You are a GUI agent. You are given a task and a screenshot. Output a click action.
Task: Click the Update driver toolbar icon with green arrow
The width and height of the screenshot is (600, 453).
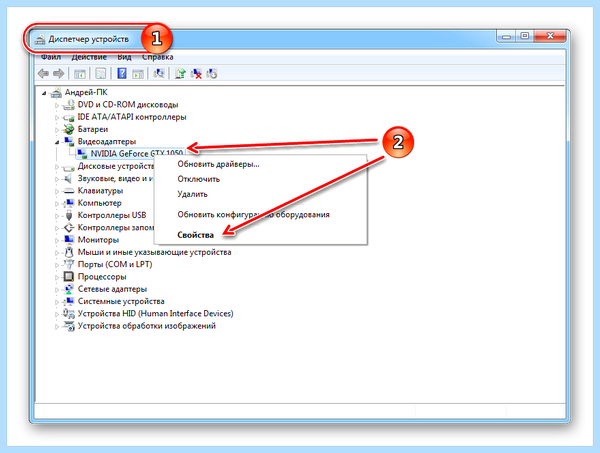[x=180, y=73]
